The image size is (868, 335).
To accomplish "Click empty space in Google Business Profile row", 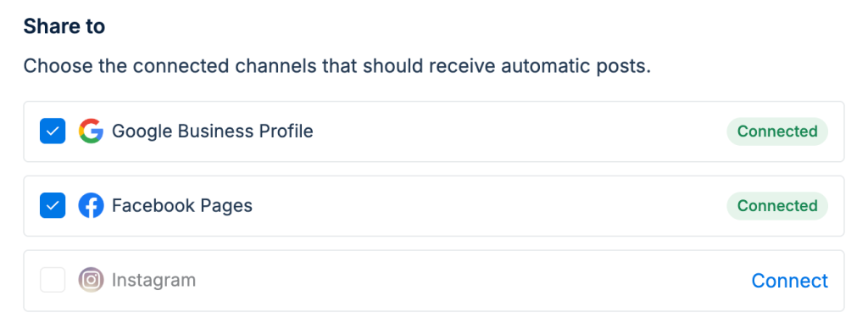I will pos(520,131).
